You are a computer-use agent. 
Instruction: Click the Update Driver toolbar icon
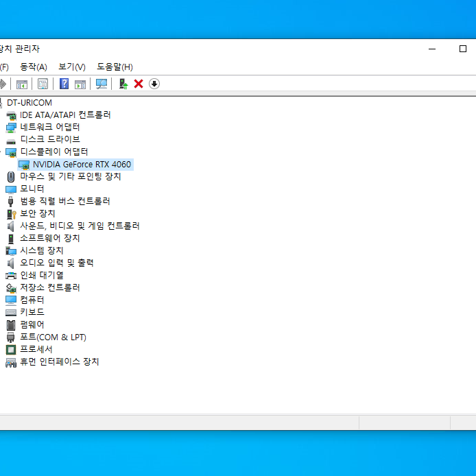point(123,84)
